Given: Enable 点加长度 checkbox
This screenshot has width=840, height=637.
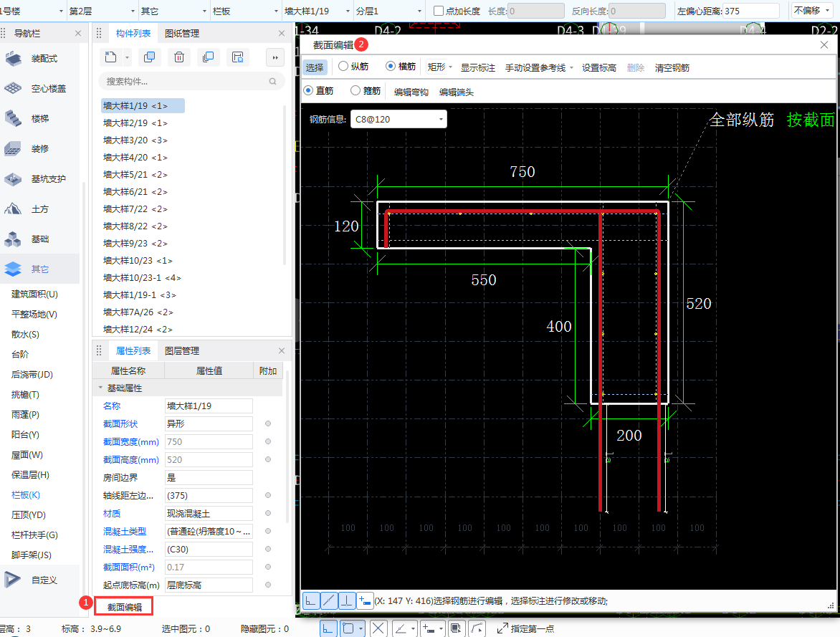Looking at the screenshot, I should 438,11.
